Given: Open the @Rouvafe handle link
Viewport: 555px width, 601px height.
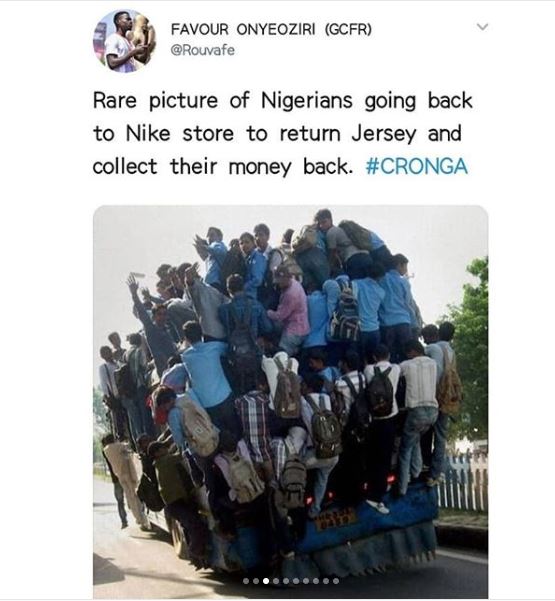Looking at the screenshot, I should point(202,50).
